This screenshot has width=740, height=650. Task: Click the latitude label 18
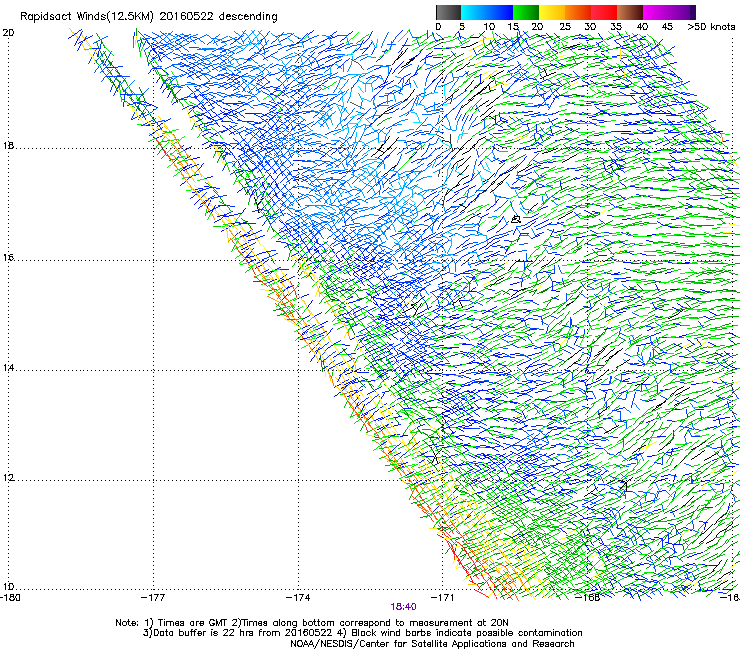click(8, 145)
